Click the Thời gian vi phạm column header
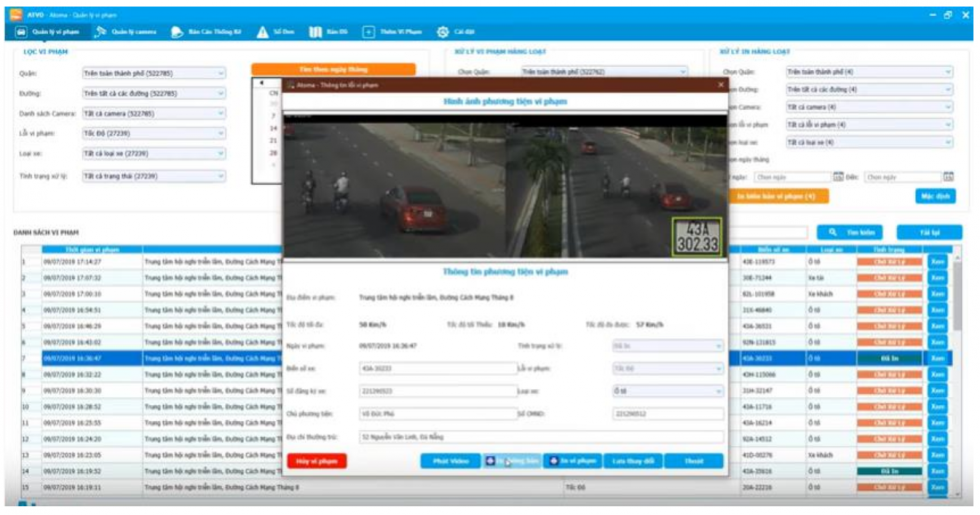 pos(92,250)
